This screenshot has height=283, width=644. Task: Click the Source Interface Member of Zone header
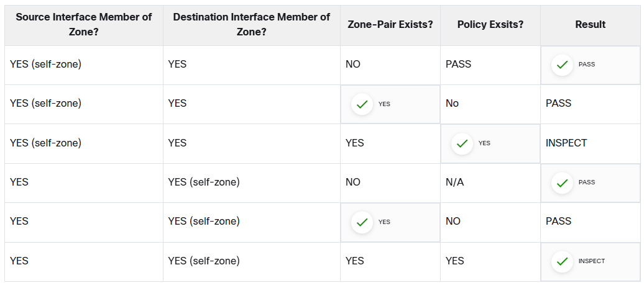[x=84, y=25]
